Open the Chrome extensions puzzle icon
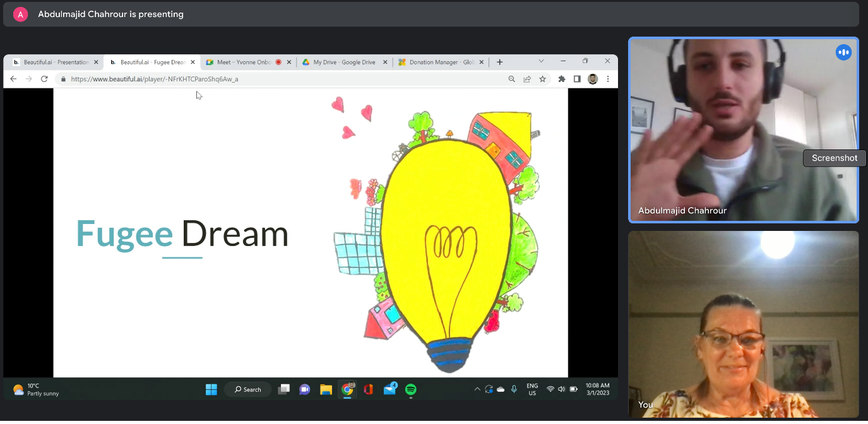This screenshot has width=868, height=424. [562, 79]
